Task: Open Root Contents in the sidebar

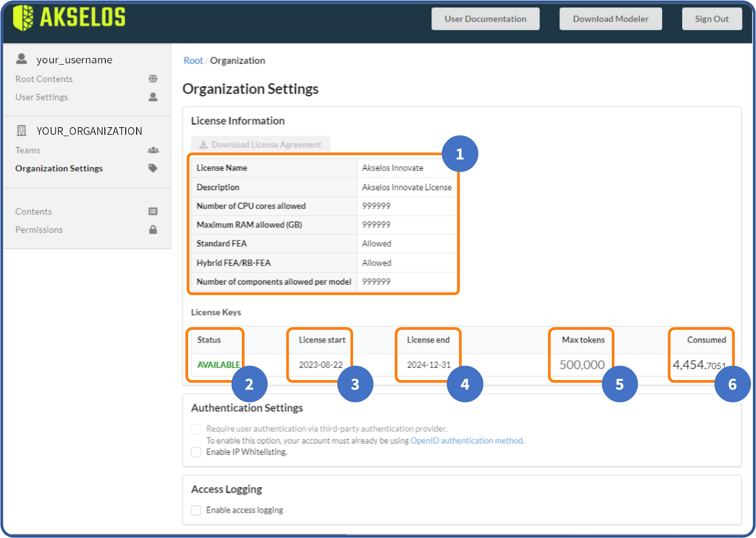Action: (44, 79)
